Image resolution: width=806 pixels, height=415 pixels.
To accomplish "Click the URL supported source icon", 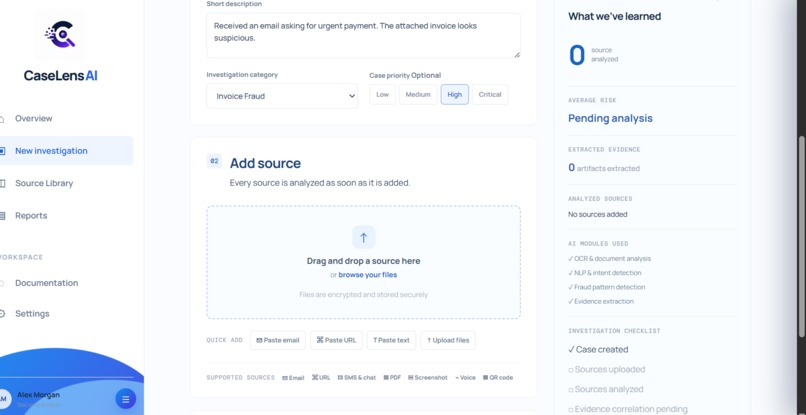I will pos(315,377).
